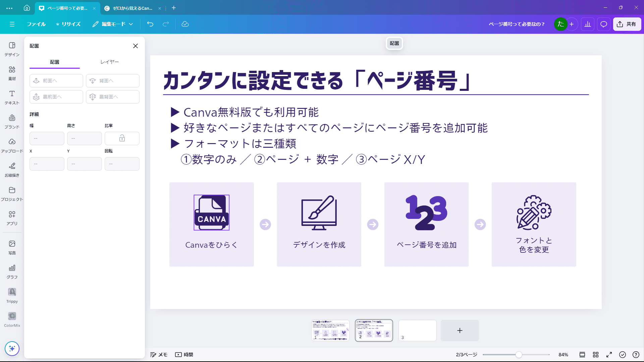Click the 最前面へ button
Screen dimensions: 644x362
click(56, 97)
